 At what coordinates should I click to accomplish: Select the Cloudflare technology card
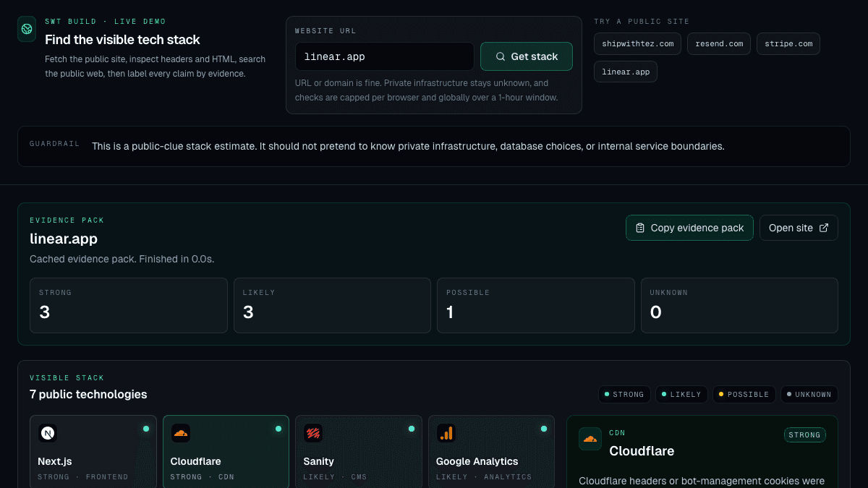[226, 451]
